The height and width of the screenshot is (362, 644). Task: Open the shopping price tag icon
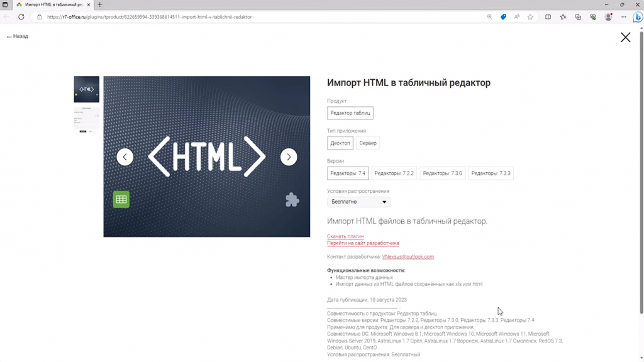coord(503,17)
